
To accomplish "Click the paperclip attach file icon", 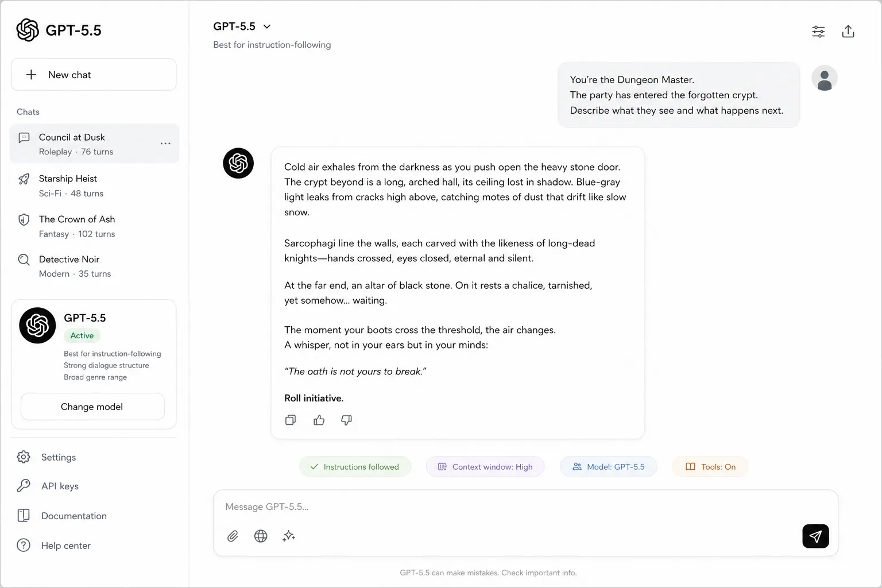I will coord(233,536).
